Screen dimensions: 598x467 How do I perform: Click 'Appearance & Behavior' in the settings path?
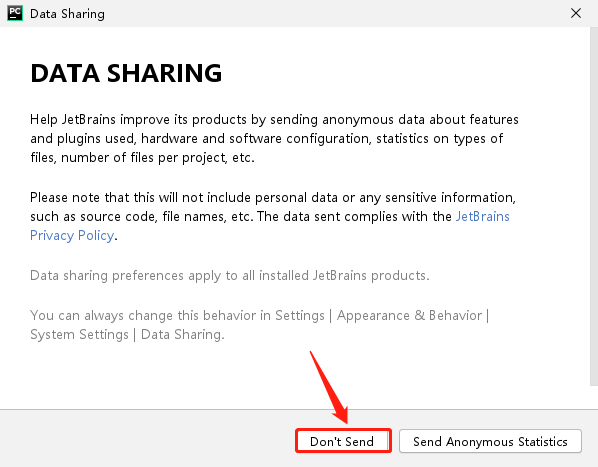[410, 315]
